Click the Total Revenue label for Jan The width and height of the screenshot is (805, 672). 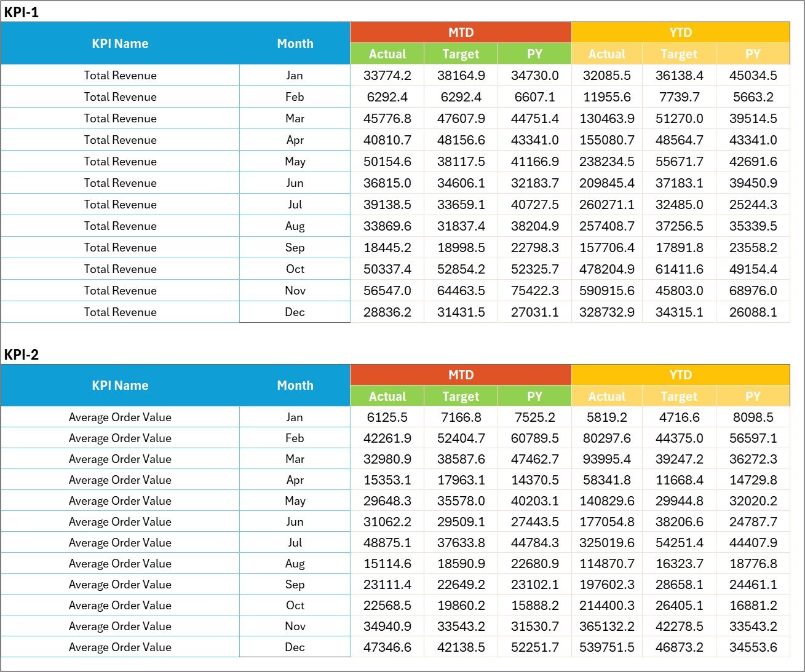click(x=121, y=75)
